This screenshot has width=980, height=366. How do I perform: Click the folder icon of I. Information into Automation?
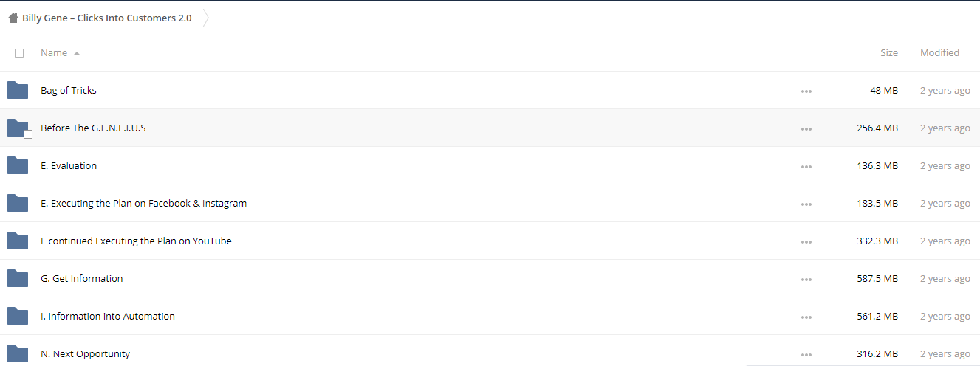point(18,316)
